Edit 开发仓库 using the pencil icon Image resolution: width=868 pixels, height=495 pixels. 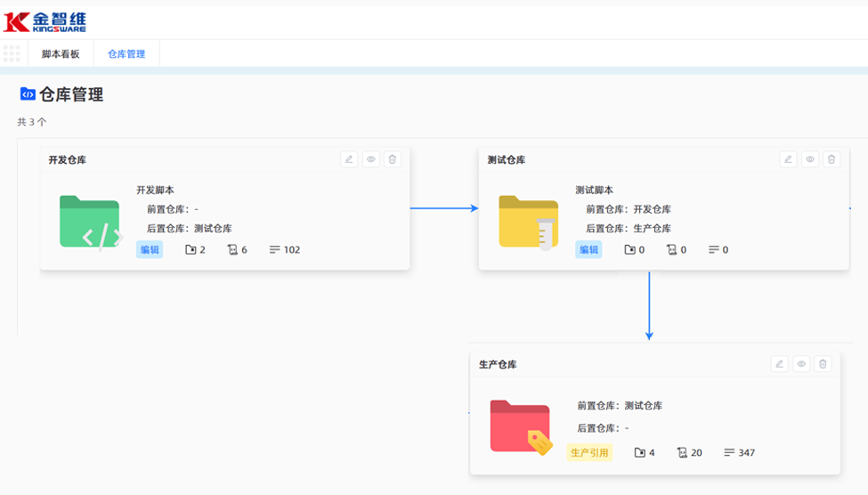point(349,159)
